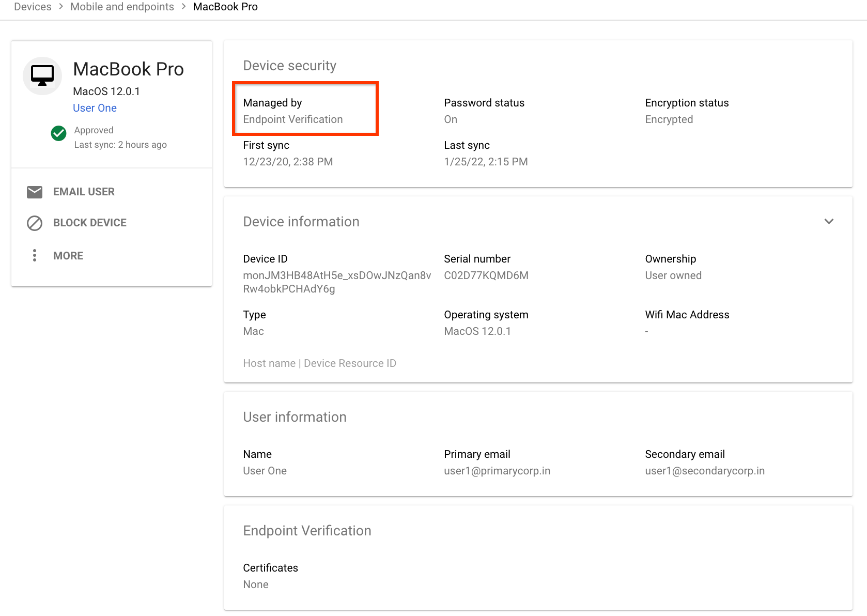
Task: Click the Host name link
Action: click(x=269, y=363)
